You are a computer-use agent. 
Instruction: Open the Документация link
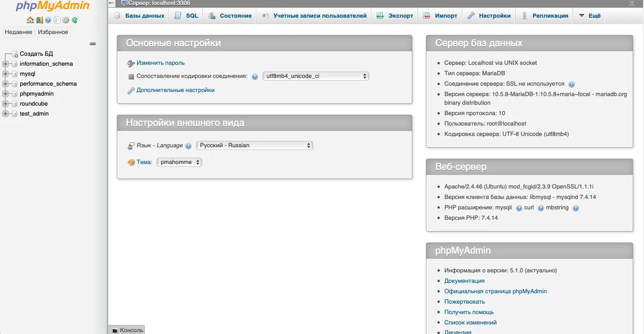[464, 281]
